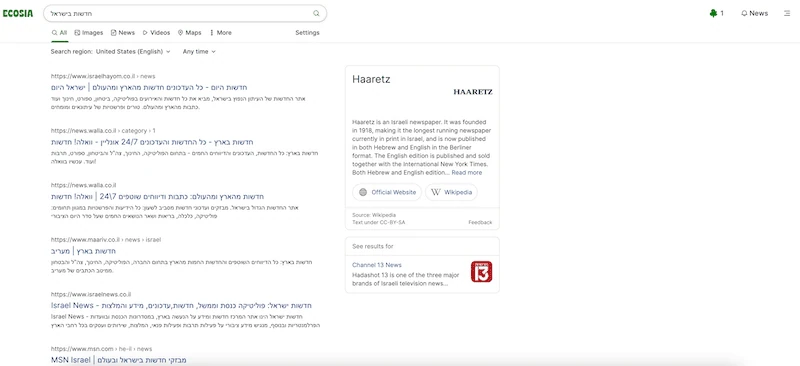Click the News tab newspaper icon
Screen dimensions: 800x366
click(114, 33)
